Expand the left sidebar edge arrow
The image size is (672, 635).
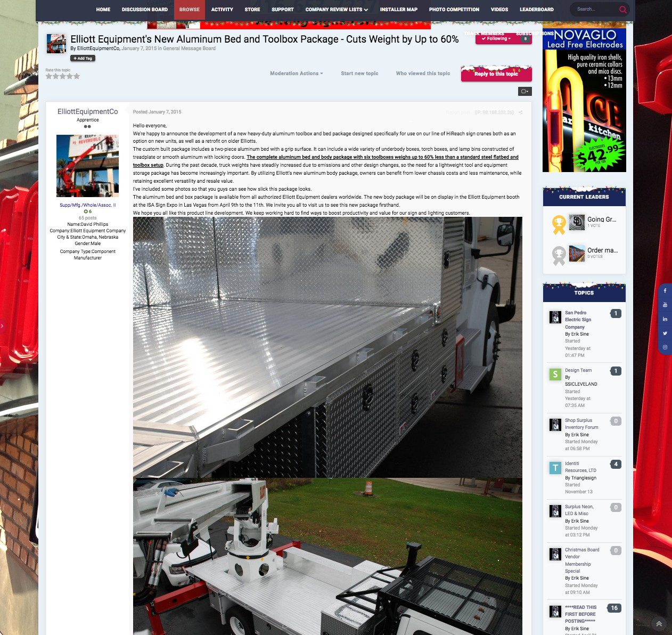(x=2, y=325)
